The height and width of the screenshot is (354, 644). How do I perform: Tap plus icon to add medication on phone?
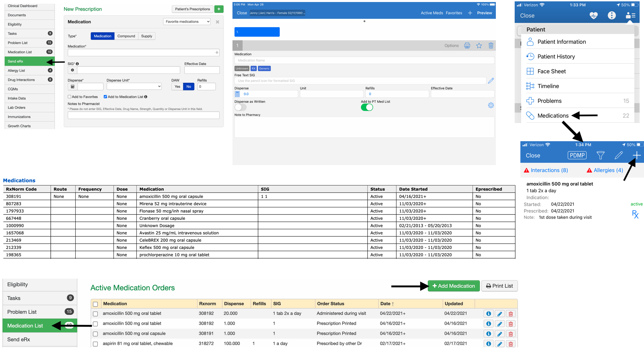pos(637,155)
